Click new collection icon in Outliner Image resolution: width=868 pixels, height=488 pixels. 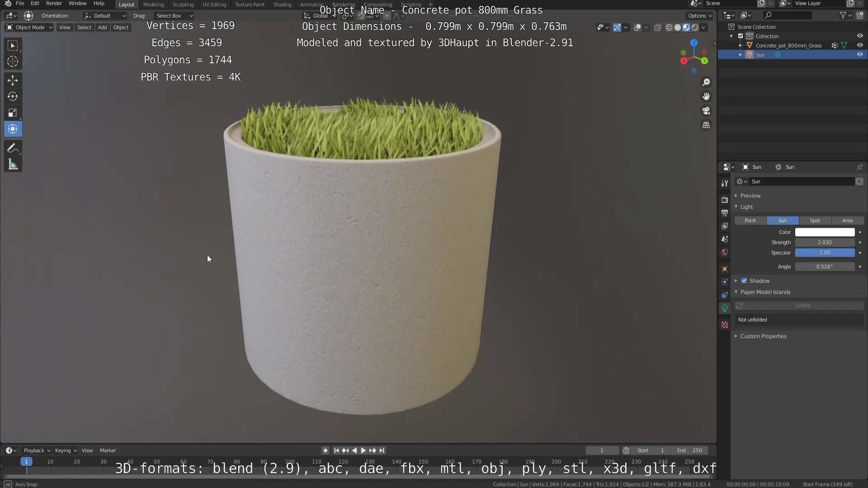coord(859,15)
